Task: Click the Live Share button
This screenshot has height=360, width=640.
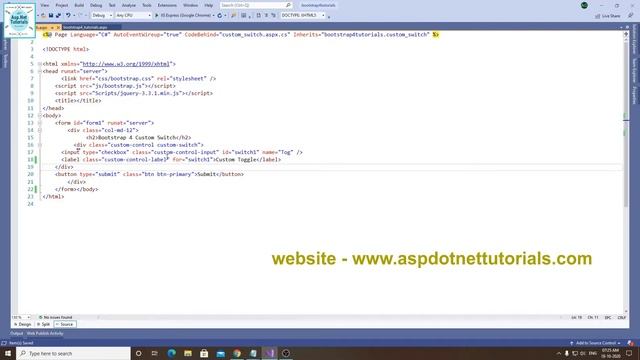Action: point(608,16)
